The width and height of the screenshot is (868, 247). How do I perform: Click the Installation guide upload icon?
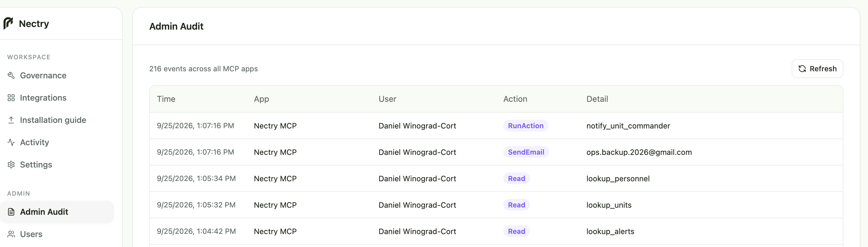click(x=11, y=120)
